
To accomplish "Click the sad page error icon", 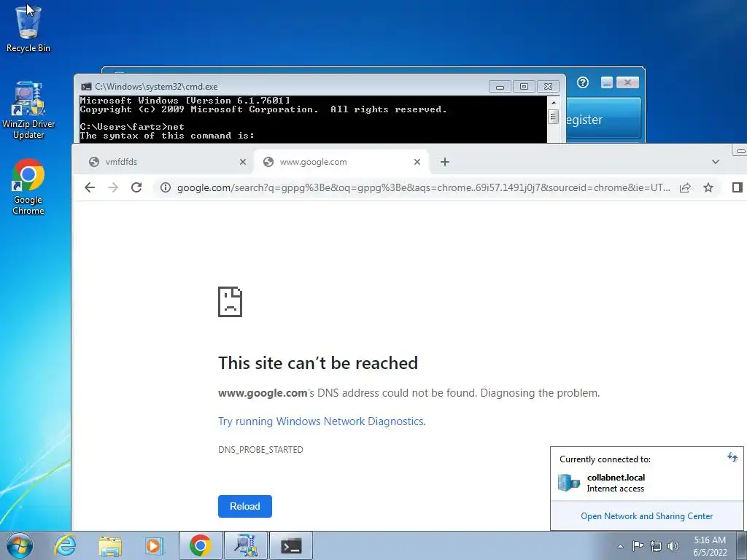I will 230,301.
